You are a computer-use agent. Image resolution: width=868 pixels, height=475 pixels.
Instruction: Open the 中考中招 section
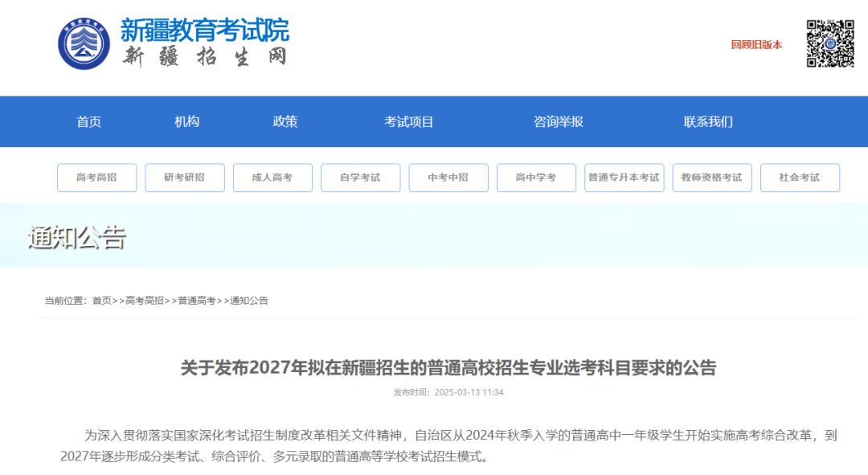448,178
